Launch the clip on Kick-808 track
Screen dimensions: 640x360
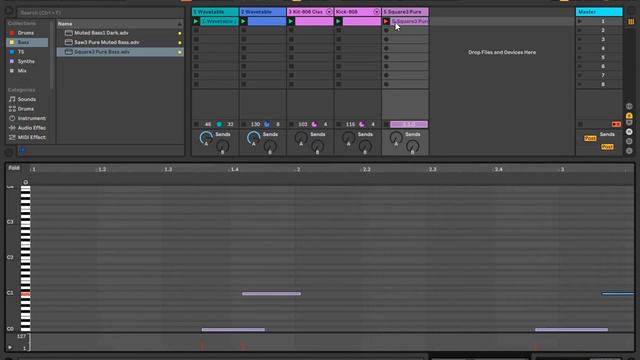[x=338, y=21]
